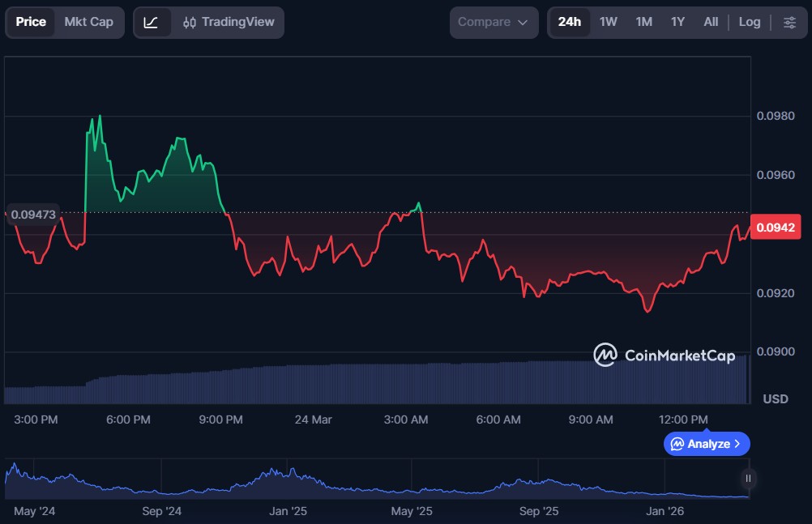This screenshot has width=812, height=524.
Task: Click the Analyze sparkle icon
Action: pos(677,444)
